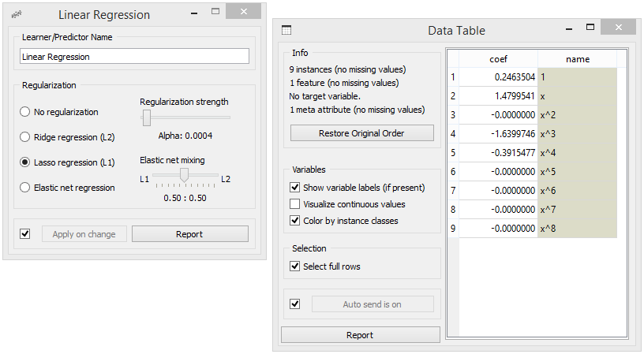Click Report button below Data Table
Screen dimensions: 644x354
[x=360, y=335]
